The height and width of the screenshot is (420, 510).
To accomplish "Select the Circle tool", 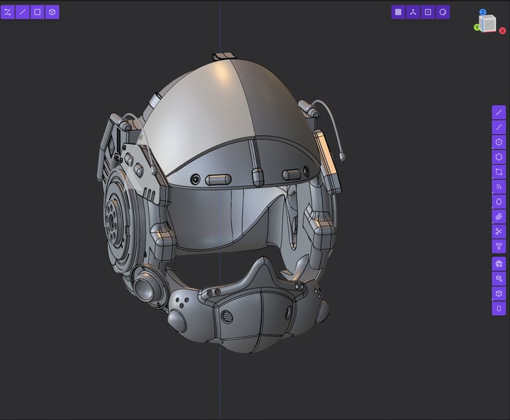I will (x=499, y=142).
